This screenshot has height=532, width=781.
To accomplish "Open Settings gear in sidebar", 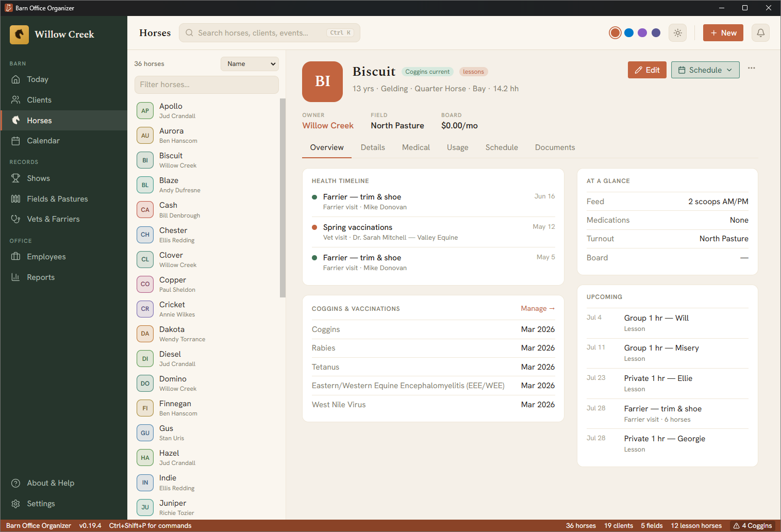I will coord(16,504).
